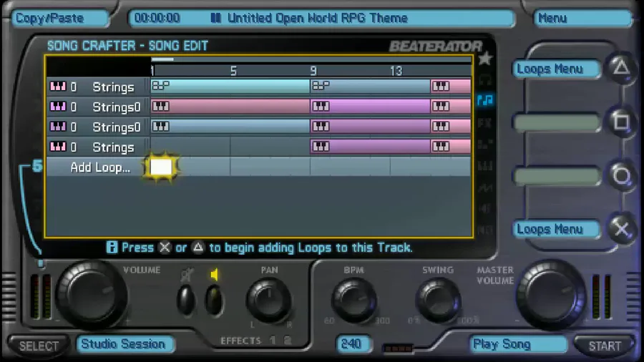This screenshot has height=362, width=644.
Task: Toggle Effects slot 2
Action: 288,341
